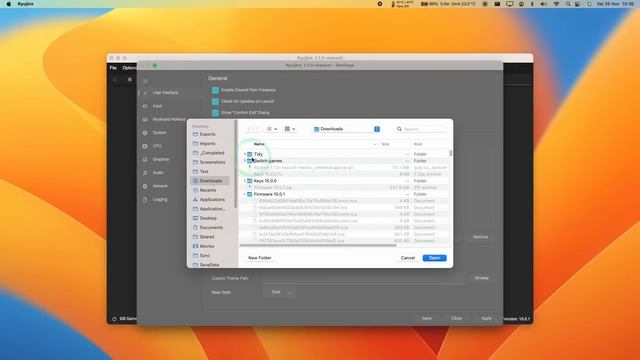Click the volume icon in menu bar
The height and width of the screenshot is (360, 640).
[x=543, y=4]
